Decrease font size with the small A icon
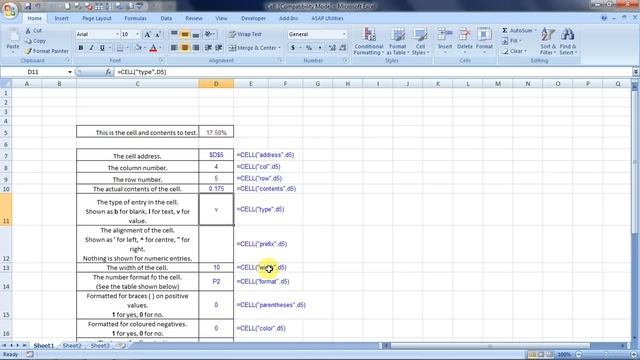The height and width of the screenshot is (360, 640). pos(158,34)
